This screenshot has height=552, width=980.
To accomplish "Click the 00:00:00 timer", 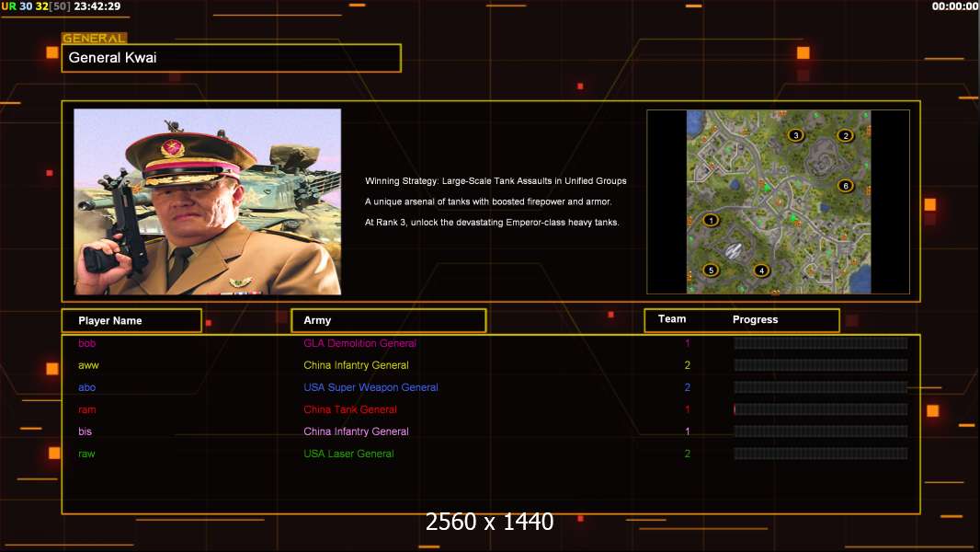I will pyautogui.click(x=955, y=6).
